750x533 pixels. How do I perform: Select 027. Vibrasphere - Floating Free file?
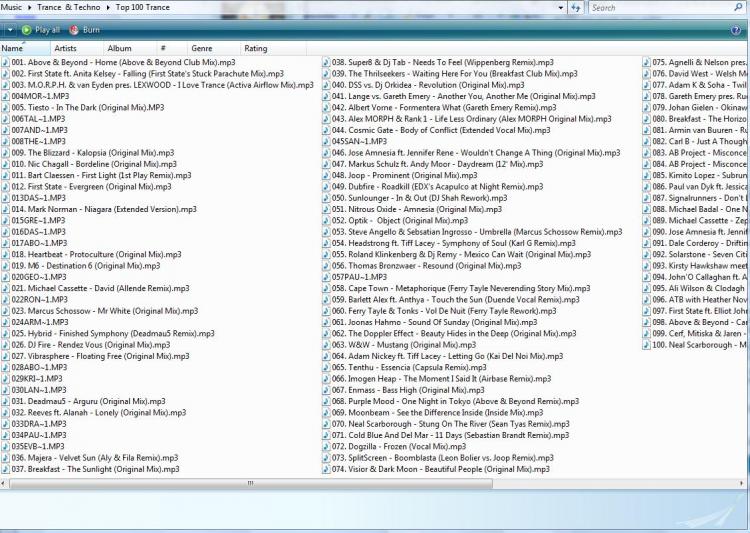coord(96,356)
